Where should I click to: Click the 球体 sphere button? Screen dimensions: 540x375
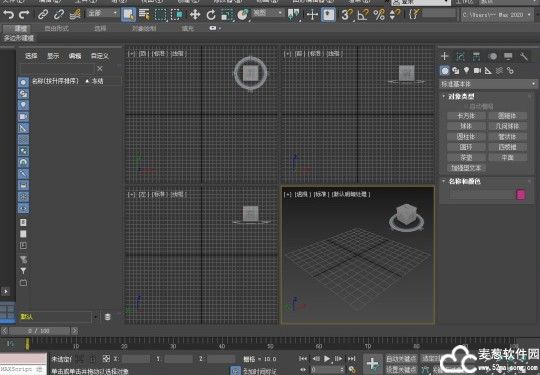click(x=466, y=126)
